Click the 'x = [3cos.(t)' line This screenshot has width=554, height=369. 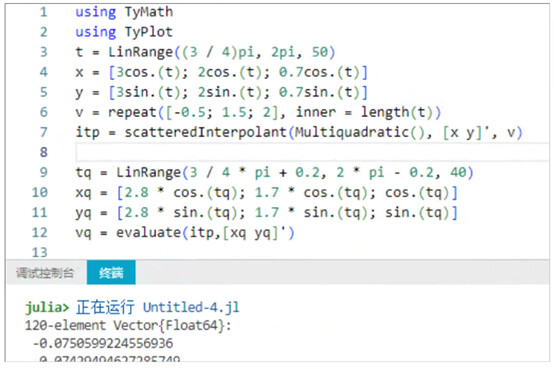tap(222, 72)
